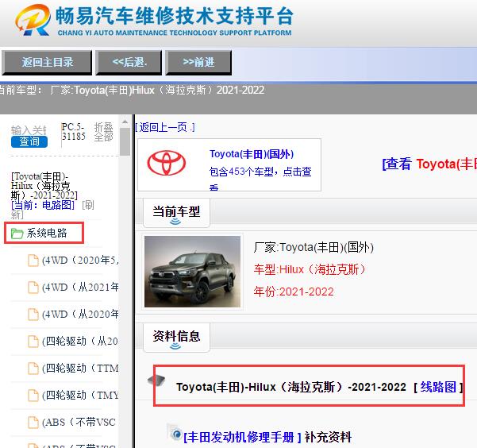Open the [ 线路图 ] link
Viewport: 477px width, 448px height.
pyautogui.click(x=438, y=387)
